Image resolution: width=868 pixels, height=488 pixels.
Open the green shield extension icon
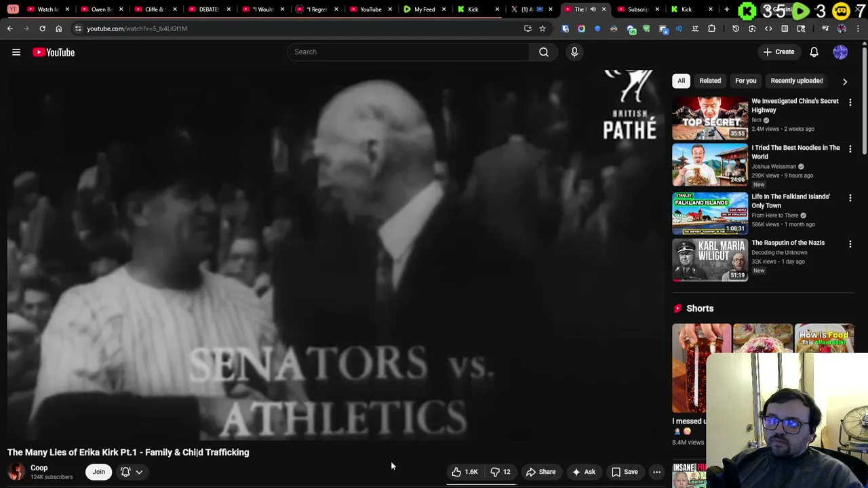click(x=646, y=28)
